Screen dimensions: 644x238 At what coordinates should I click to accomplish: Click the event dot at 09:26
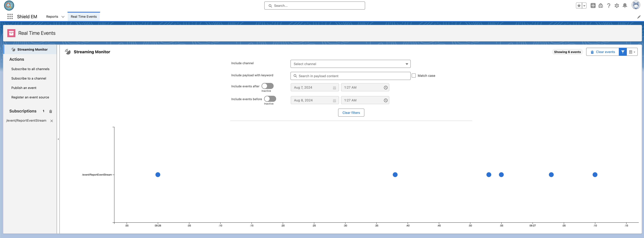click(158, 175)
